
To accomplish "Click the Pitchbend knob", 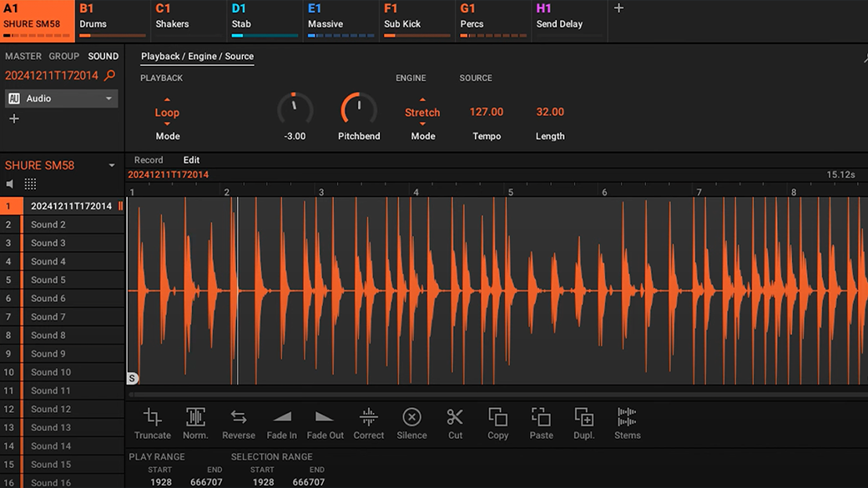I will (359, 109).
